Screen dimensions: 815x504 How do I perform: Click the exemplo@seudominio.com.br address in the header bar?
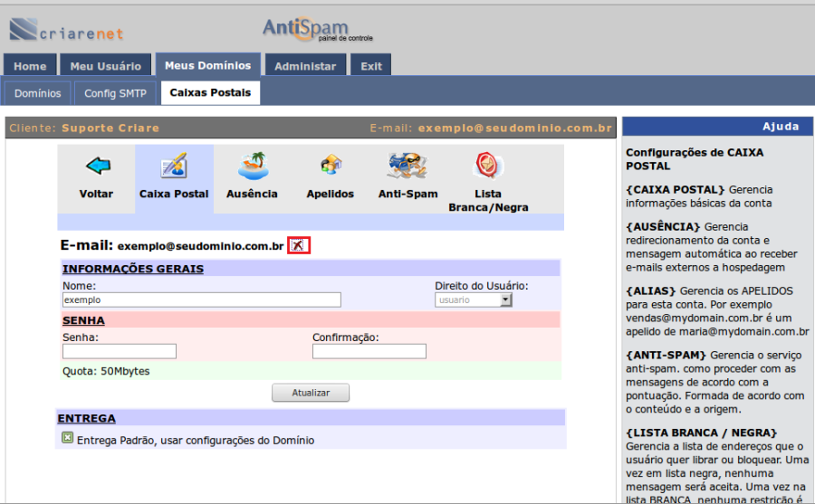pos(515,128)
